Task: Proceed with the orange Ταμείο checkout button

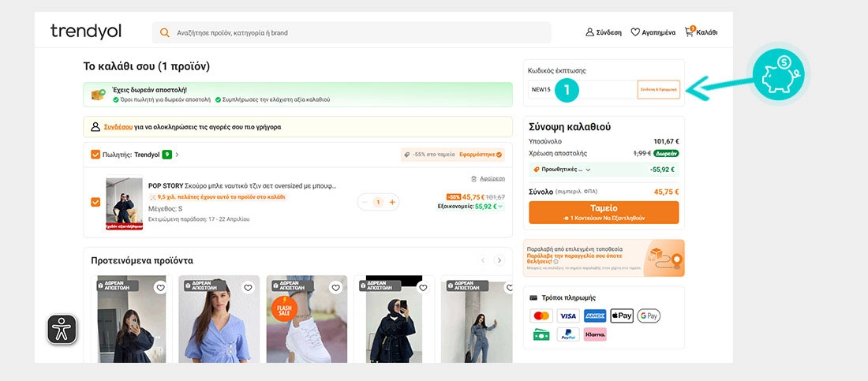Action: pos(604,212)
